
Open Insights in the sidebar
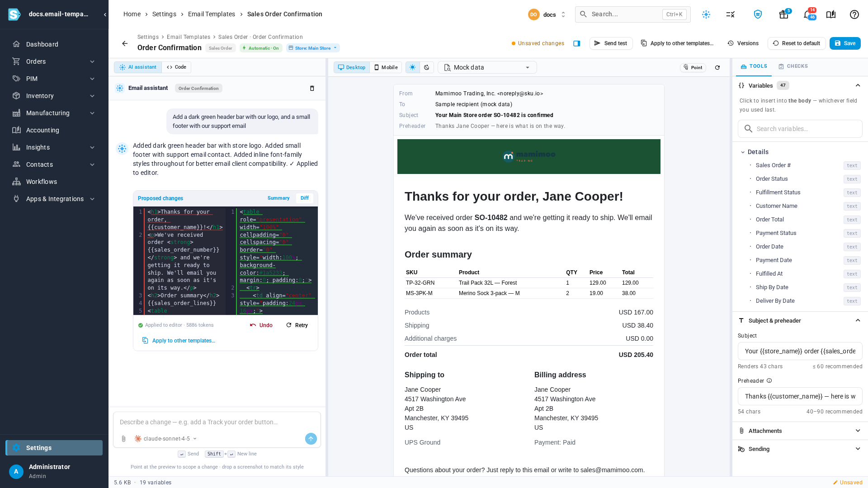[x=54, y=147]
